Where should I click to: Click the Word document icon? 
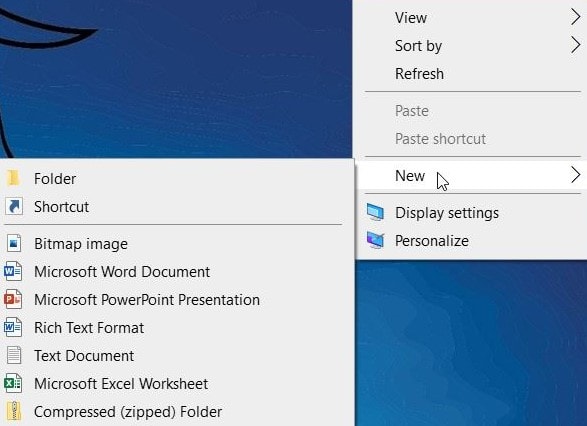(13, 271)
